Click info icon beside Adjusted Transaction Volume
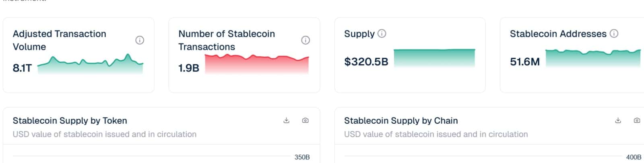 tap(140, 40)
